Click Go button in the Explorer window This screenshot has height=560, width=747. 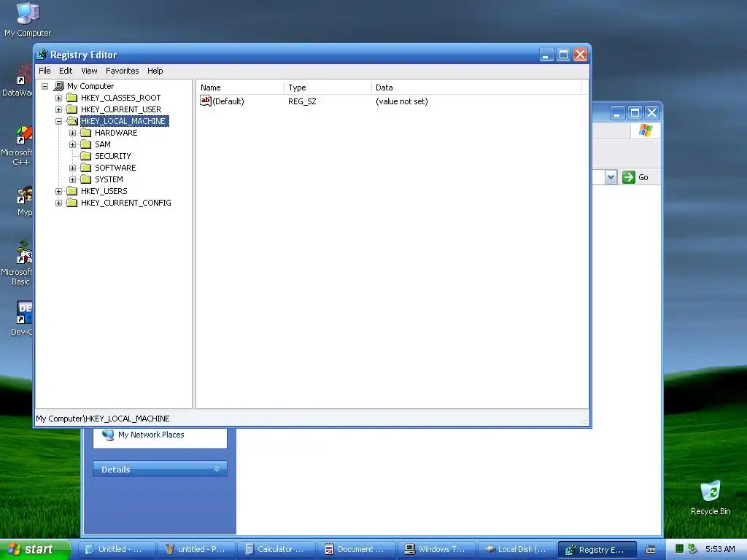635,177
